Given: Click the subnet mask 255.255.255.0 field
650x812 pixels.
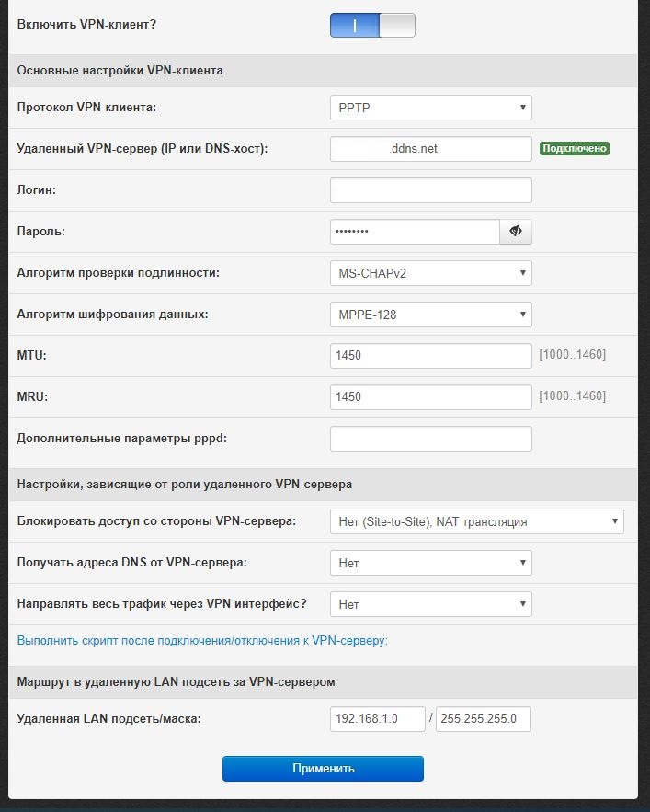Looking at the screenshot, I should [484, 719].
